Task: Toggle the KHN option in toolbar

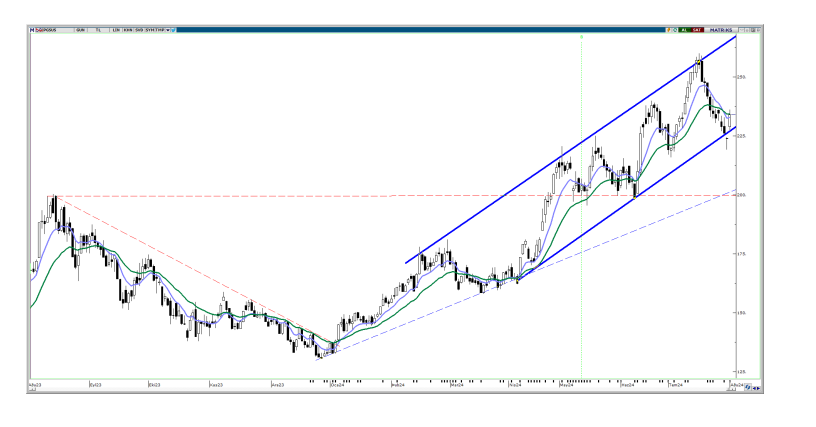Action: pos(128,31)
